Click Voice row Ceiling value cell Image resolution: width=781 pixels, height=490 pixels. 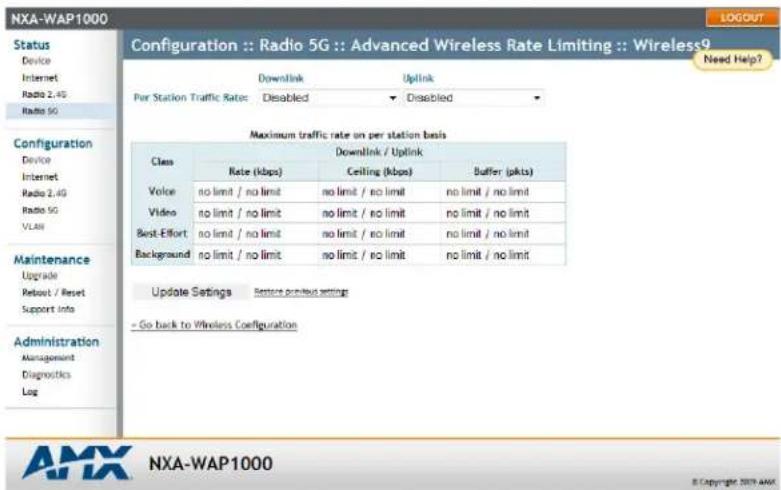coord(379,192)
